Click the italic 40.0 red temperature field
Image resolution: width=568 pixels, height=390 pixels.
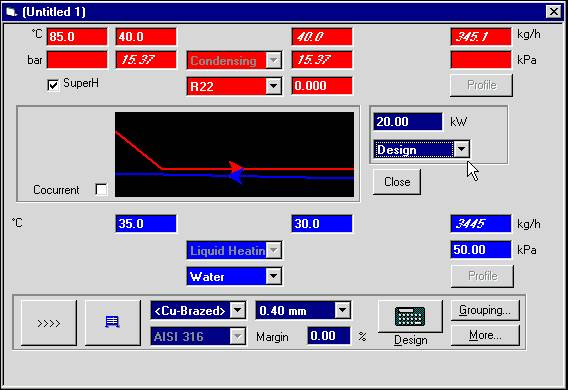pyautogui.click(x=322, y=37)
